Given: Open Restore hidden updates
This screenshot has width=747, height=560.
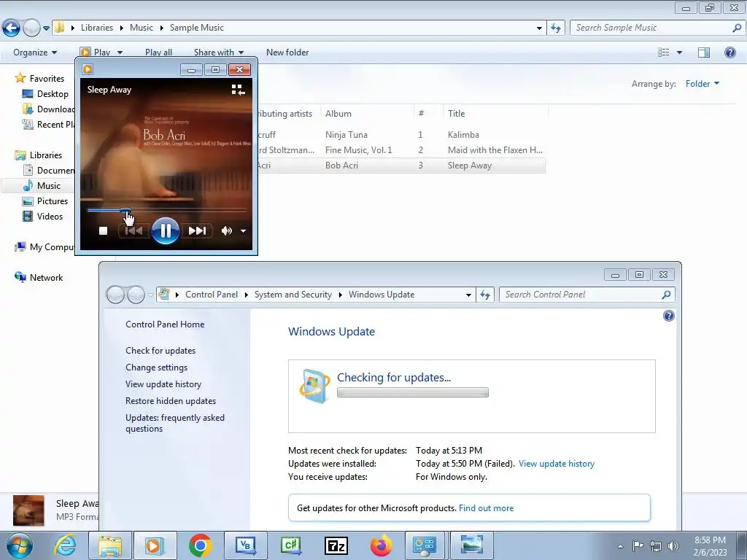Looking at the screenshot, I should tap(171, 401).
